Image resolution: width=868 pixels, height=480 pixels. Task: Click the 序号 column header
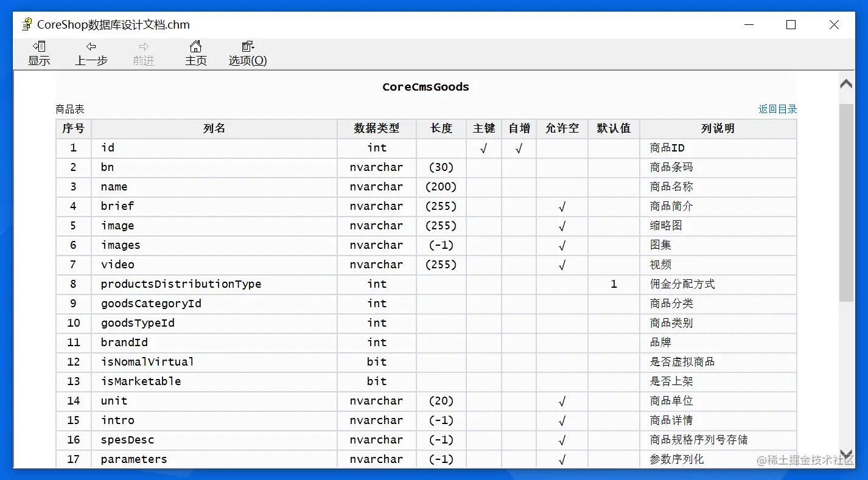point(74,128)
